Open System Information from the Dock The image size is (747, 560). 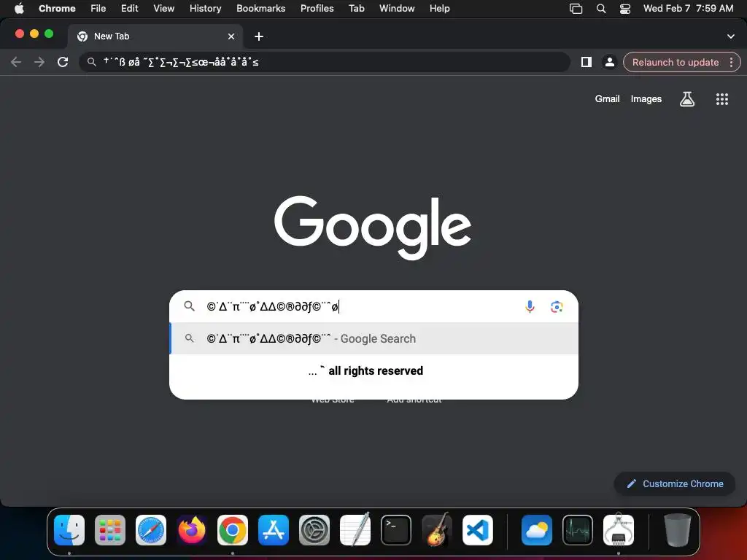point(619,530)
